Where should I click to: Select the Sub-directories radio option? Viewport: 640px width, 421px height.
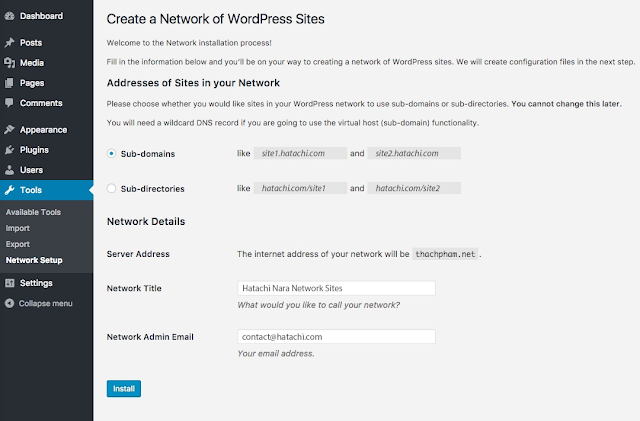[x=111, y=188]
